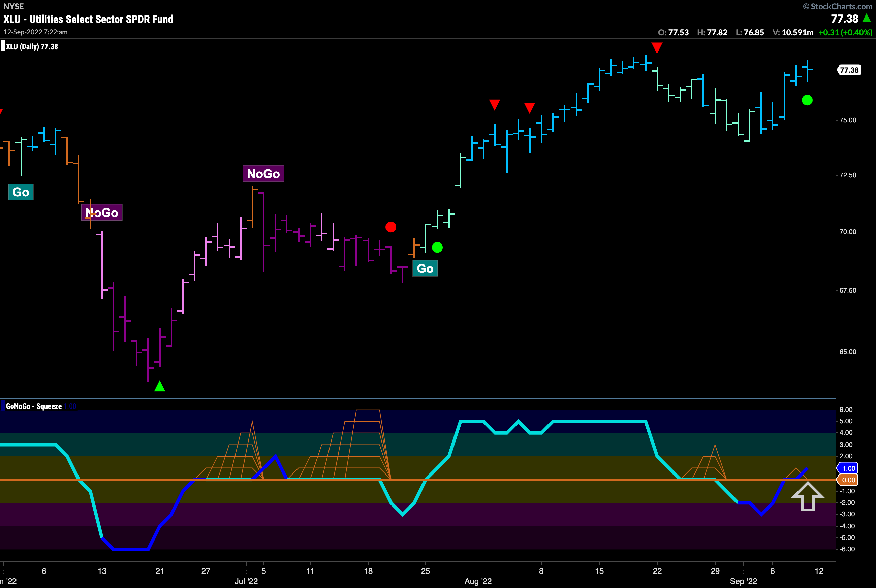
Task: Click the Go label in early June
Action: tap(21, 192)
